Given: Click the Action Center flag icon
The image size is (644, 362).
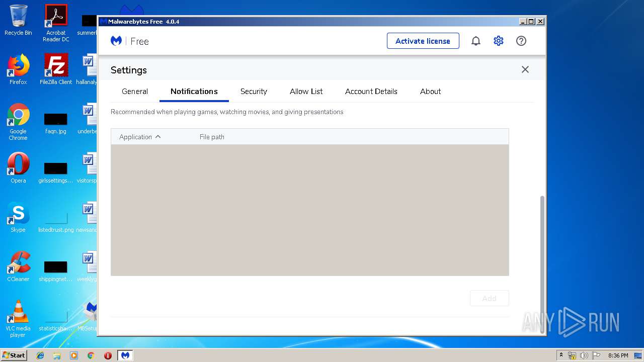Looking at the screenshot, I should (596, 355).
